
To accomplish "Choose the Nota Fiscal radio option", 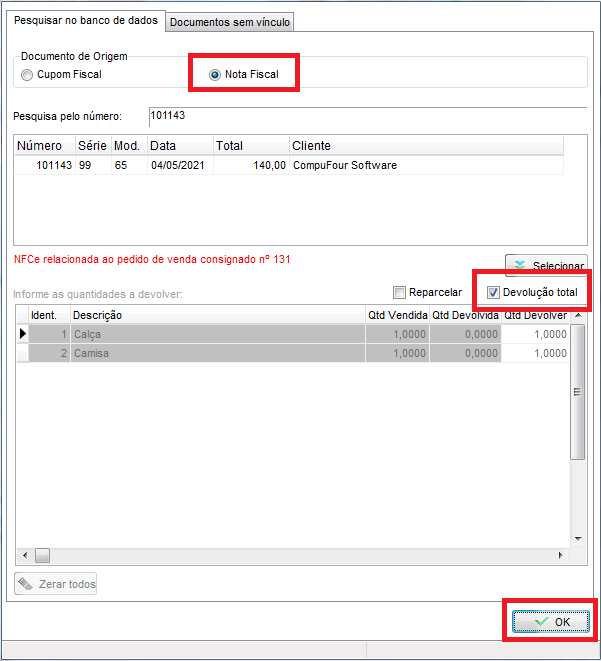I will click(x=215, y=74).
